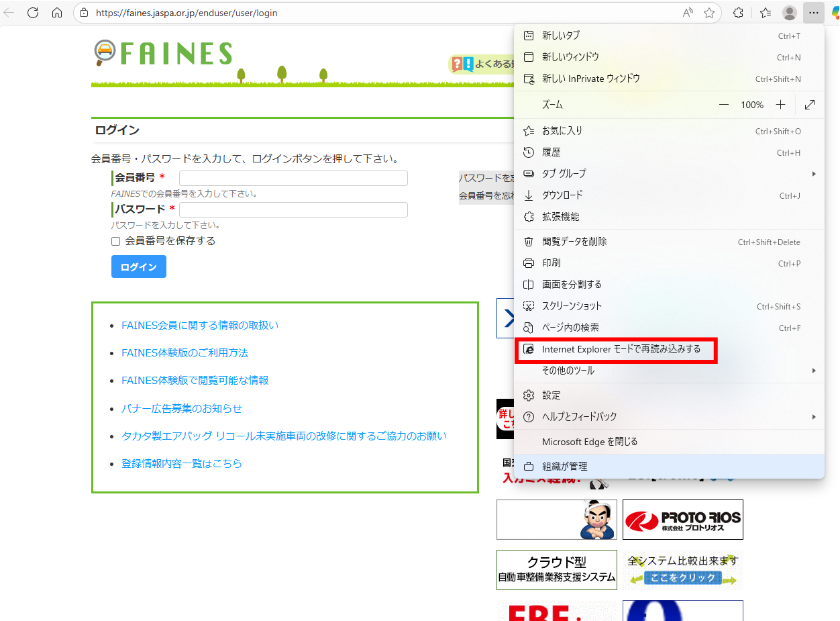This screenshot has width=840, height=621.
Task: Select Internet Explorer モードで再読み込みする
Action: pyautogui.click(x=669, y=349)
